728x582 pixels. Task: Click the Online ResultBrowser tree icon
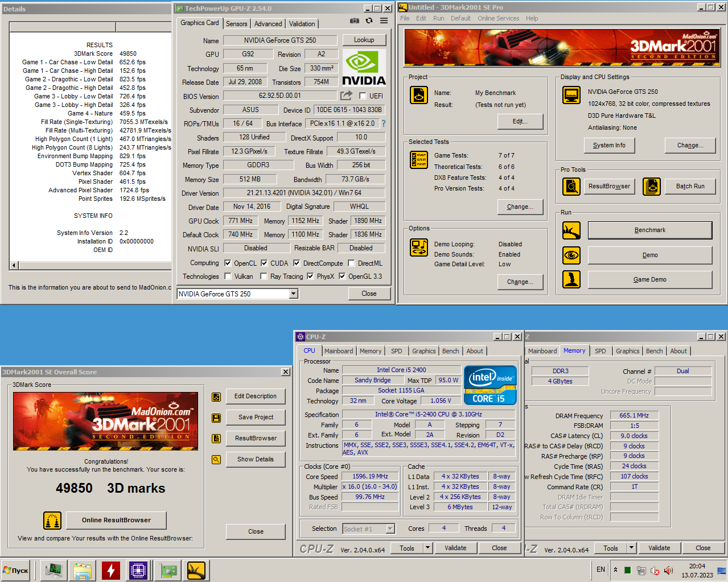pyautogui.click(x=52, y=521)
